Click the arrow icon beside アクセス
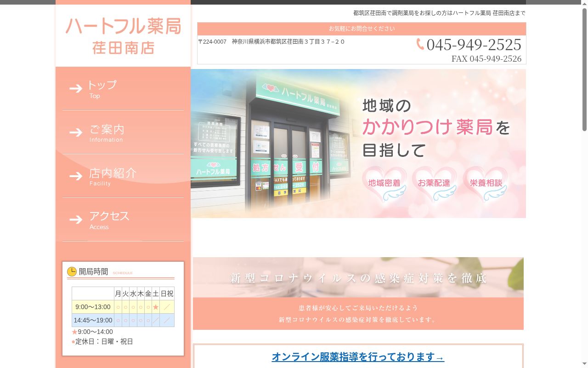Screen dimensions: 588x368 pos(76,220)
